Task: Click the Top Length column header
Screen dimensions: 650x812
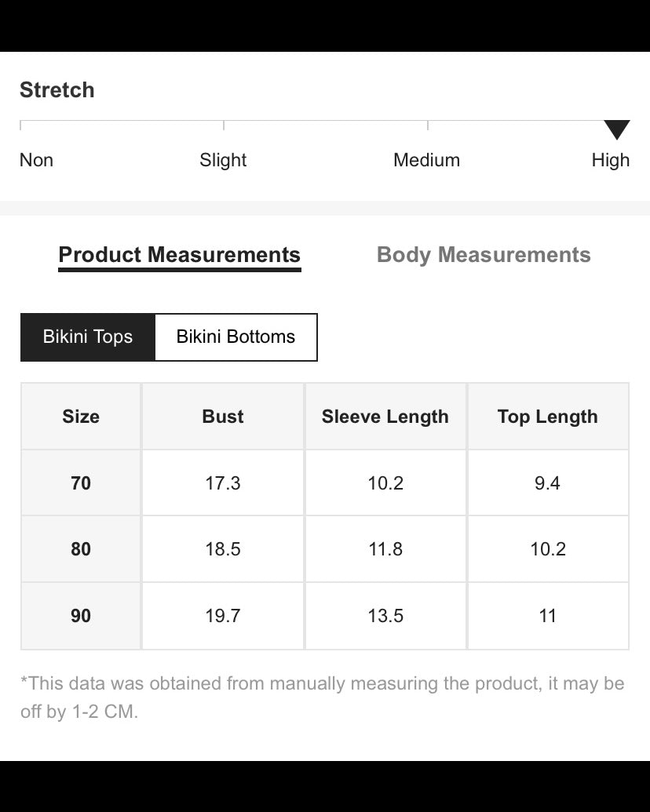Action: tap(548, 417)
